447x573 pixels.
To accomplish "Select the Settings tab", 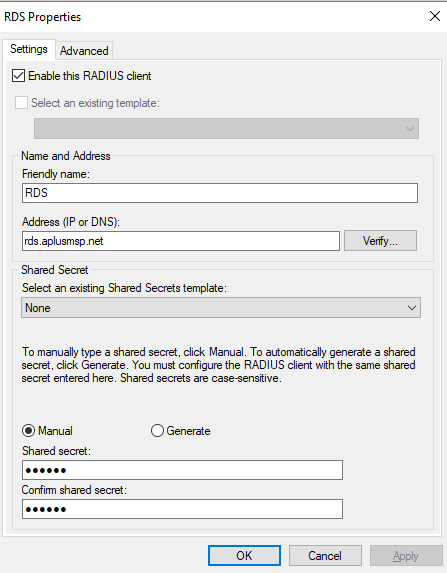I will click(29, 49).
